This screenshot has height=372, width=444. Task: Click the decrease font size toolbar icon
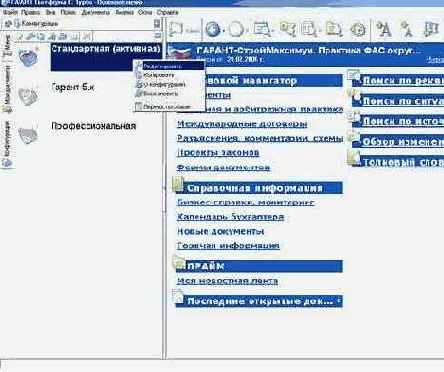407,29
